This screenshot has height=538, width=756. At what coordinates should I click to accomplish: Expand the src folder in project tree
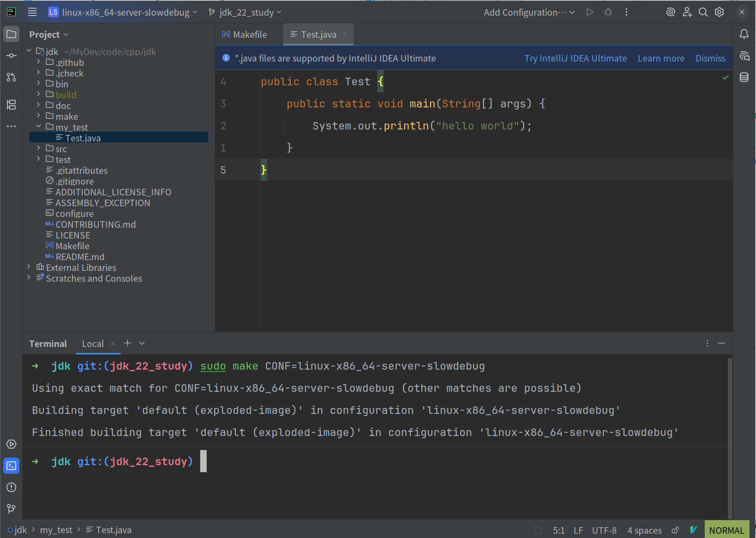point(38,148)
